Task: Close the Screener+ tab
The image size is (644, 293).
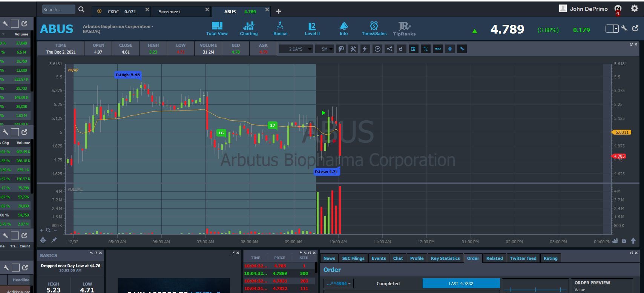Action: pyautogui.click(x=207, y=9)
